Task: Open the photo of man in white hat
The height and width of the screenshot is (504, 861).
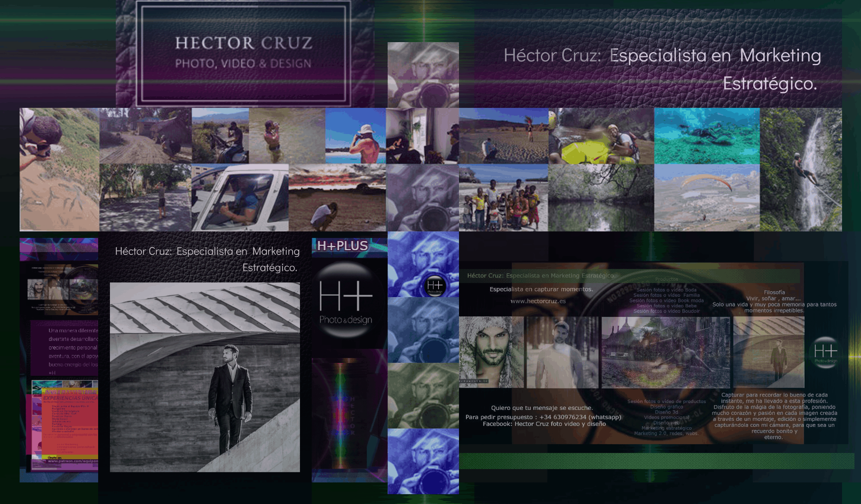Action: click(356, 136)
